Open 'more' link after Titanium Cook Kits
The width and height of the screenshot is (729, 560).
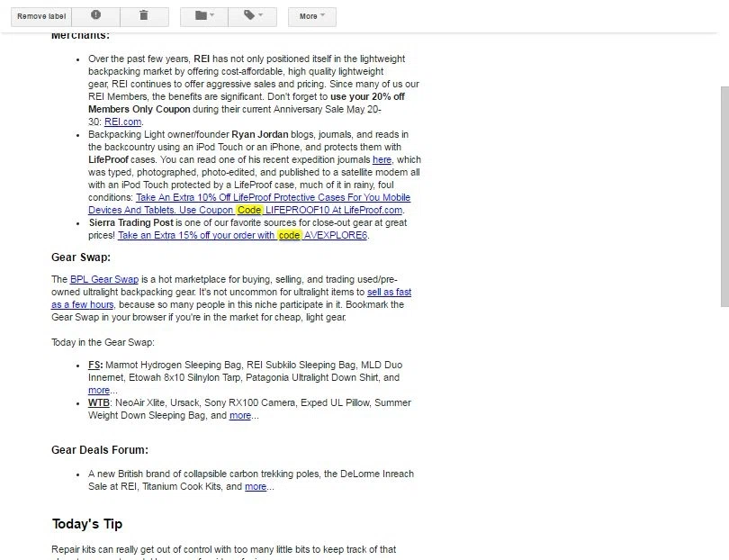pyautogui.click(x=256, y=486)
